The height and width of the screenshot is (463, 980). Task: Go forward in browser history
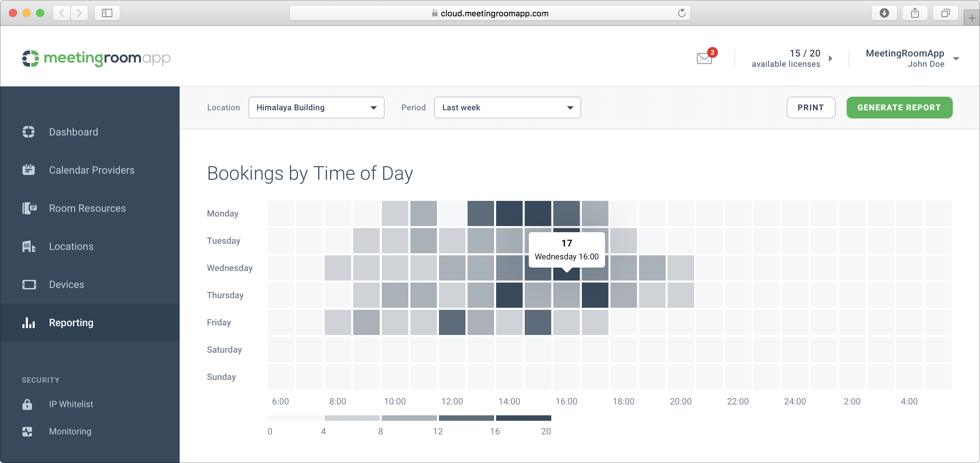pyautogui.click(x=79, y=13)
